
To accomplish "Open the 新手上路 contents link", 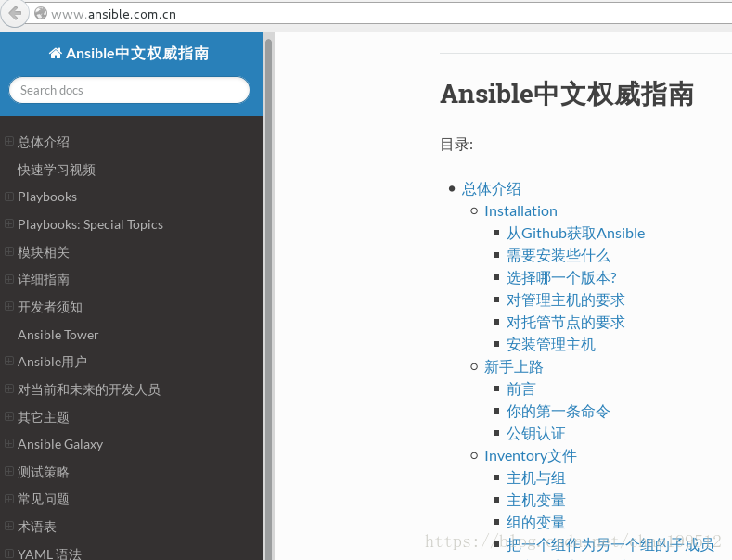I will coord(514,367).
